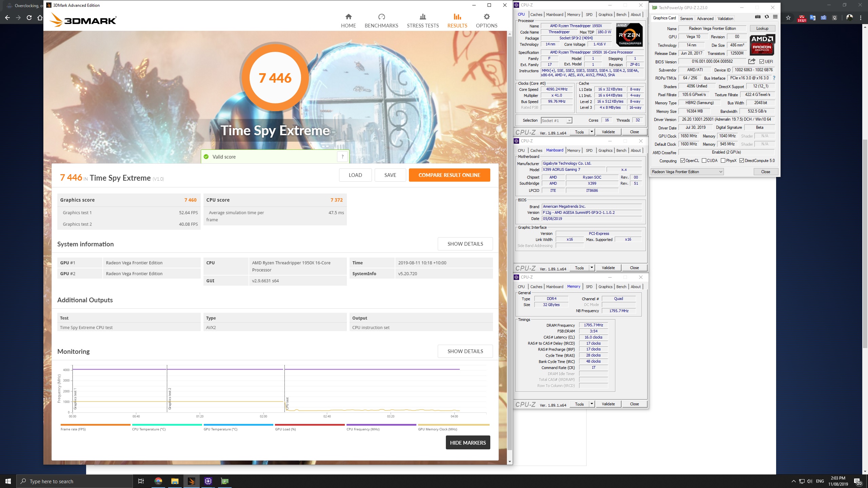
Task: Open the STRESS TESTS section in 3DMark
Action: click(422, 21)
